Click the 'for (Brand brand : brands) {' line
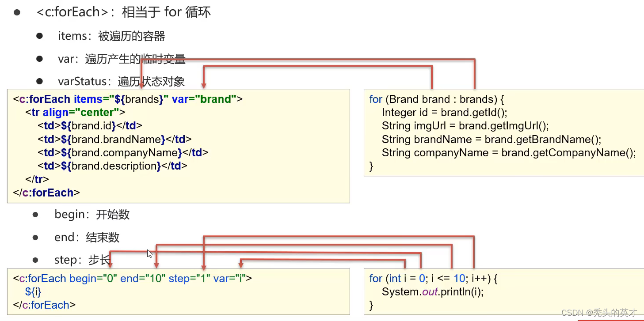 [x=437, y=99]
